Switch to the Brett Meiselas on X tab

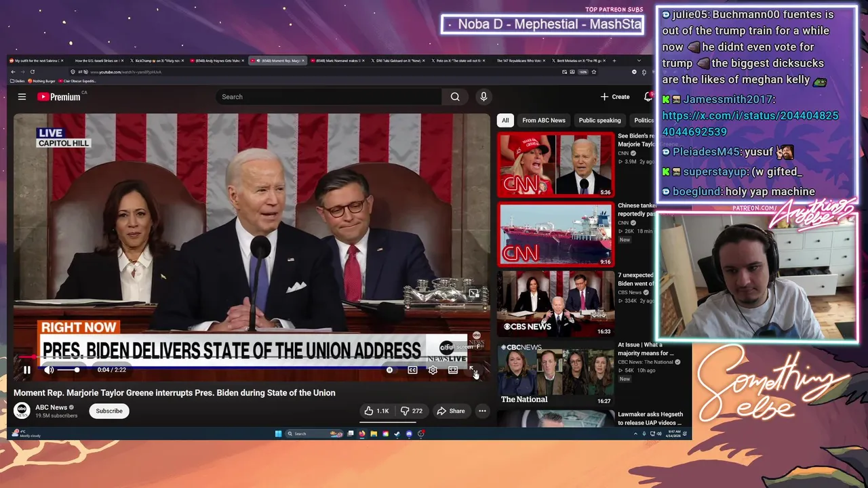pos(579,60)
